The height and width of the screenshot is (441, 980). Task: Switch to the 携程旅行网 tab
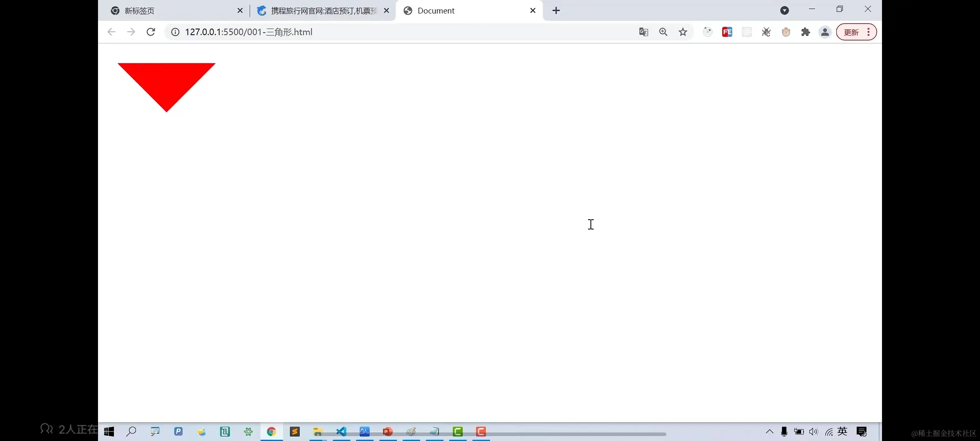point(323,11)
